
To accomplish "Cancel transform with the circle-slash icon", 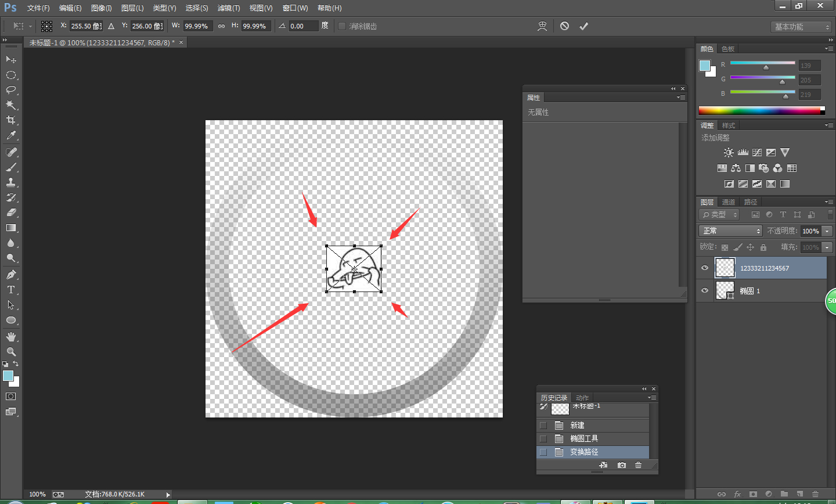I will 564,26.
